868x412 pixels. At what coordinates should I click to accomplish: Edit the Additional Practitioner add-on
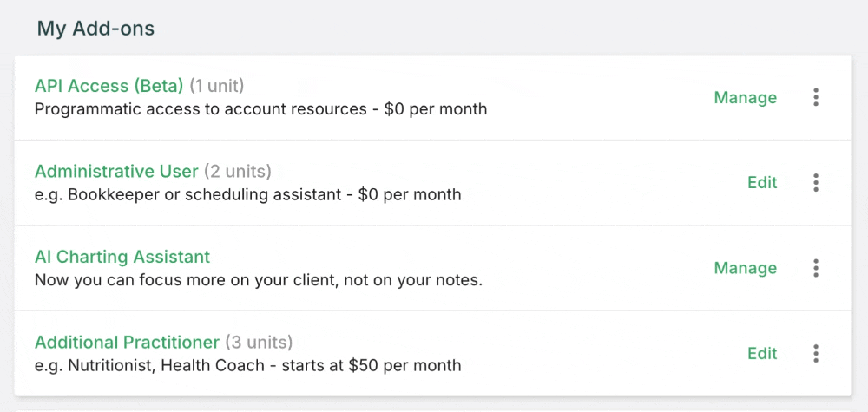[x=762, y=354]
